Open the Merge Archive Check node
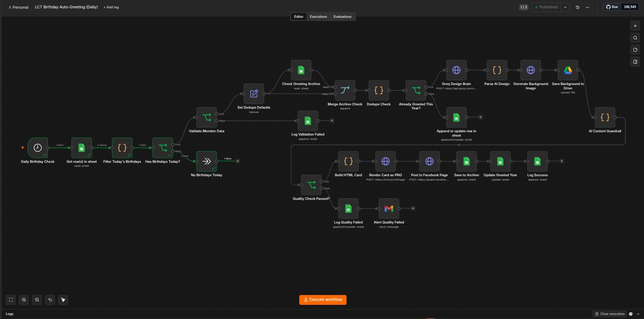Viewport: 644px width, 319px height. (x=345, y=90)
